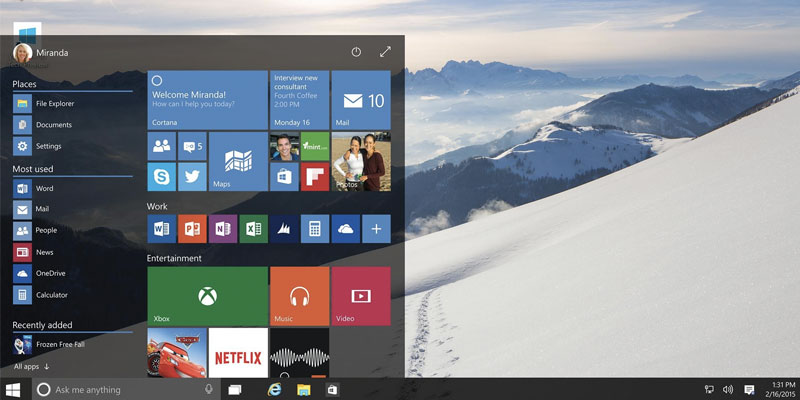The image size is (800, 400).
Task: Open the man's contact photo tile
Action: 284,146
